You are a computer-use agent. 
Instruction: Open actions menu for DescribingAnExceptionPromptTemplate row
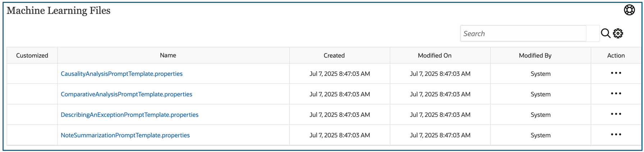[x=616, y=114]
